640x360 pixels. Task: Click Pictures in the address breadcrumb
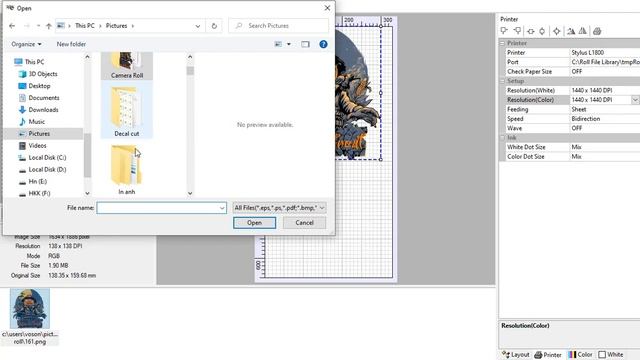(x=116, y=26)
